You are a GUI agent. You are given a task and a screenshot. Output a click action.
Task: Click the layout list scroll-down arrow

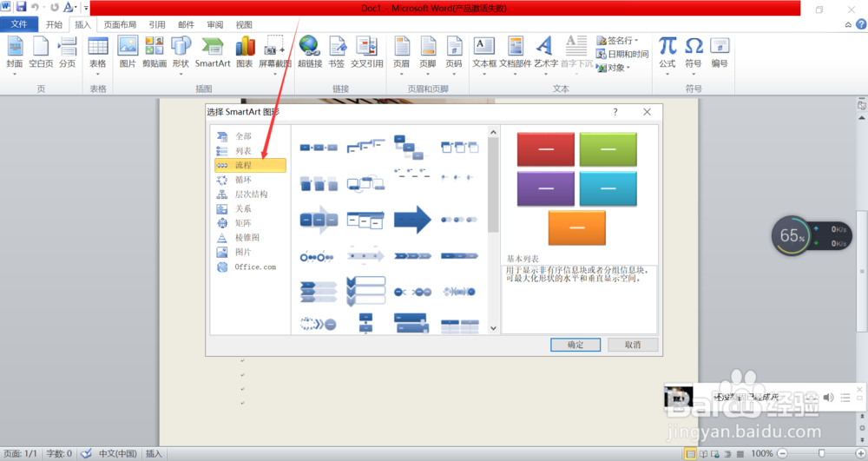(x=493, y=328)
